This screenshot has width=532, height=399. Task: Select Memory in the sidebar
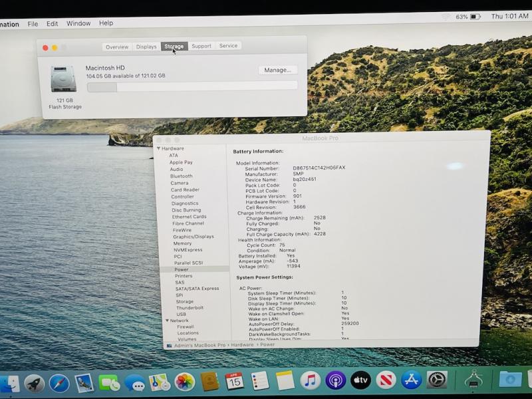tap(182, 243)
